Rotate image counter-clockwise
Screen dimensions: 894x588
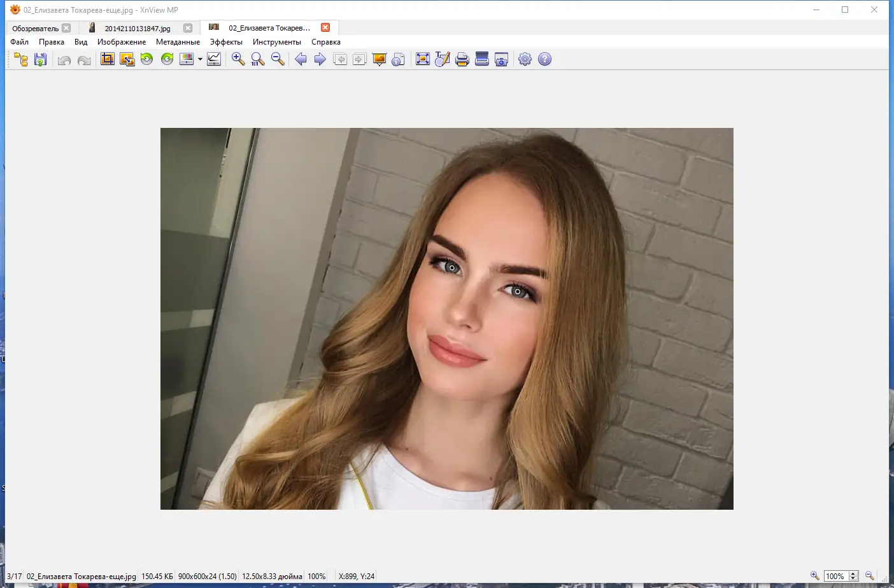(x=147, y=59)
